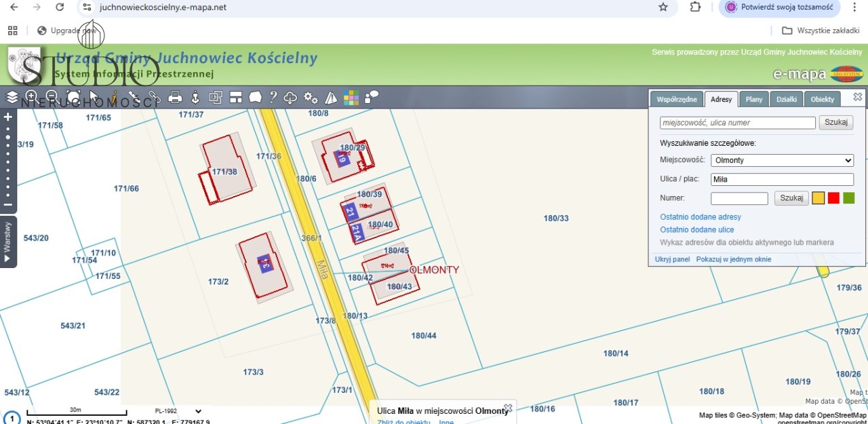Click the zoom out magnifier tool
The image size is (868, 424).
[52, 96]
